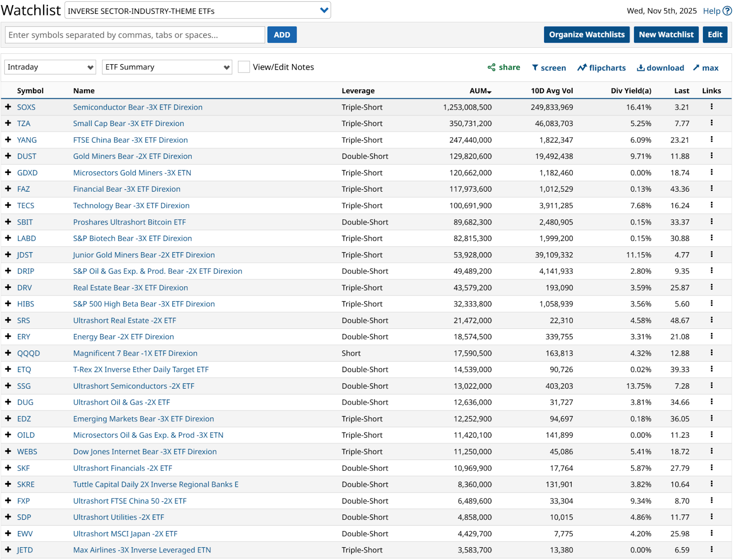This screenshot has height=560, width=734.
Task: Enable the View/Edit Notes checkbox
Action: tap(244, 67)
